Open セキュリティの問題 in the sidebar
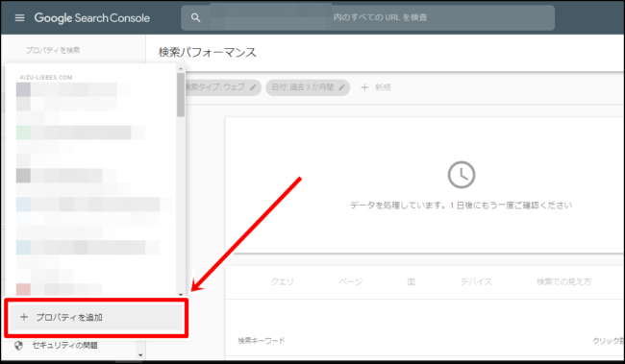 (65, 346)
